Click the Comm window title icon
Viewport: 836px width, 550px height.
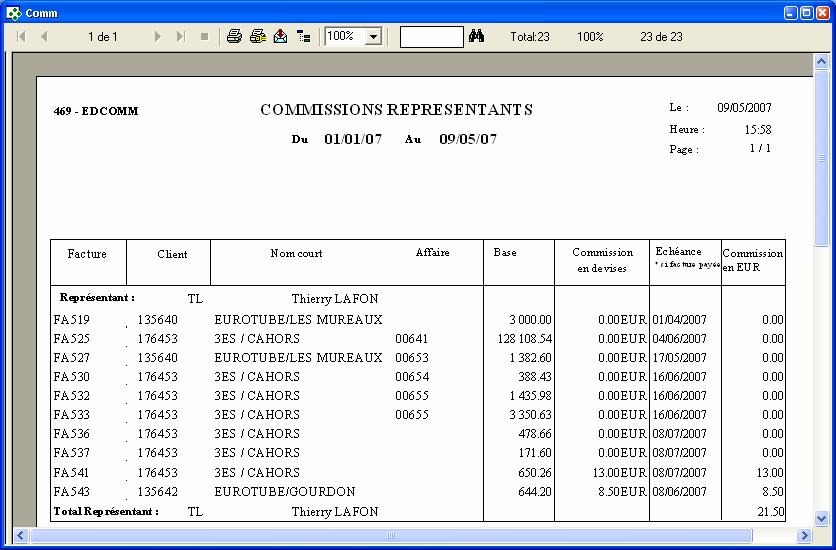point(13,12)
